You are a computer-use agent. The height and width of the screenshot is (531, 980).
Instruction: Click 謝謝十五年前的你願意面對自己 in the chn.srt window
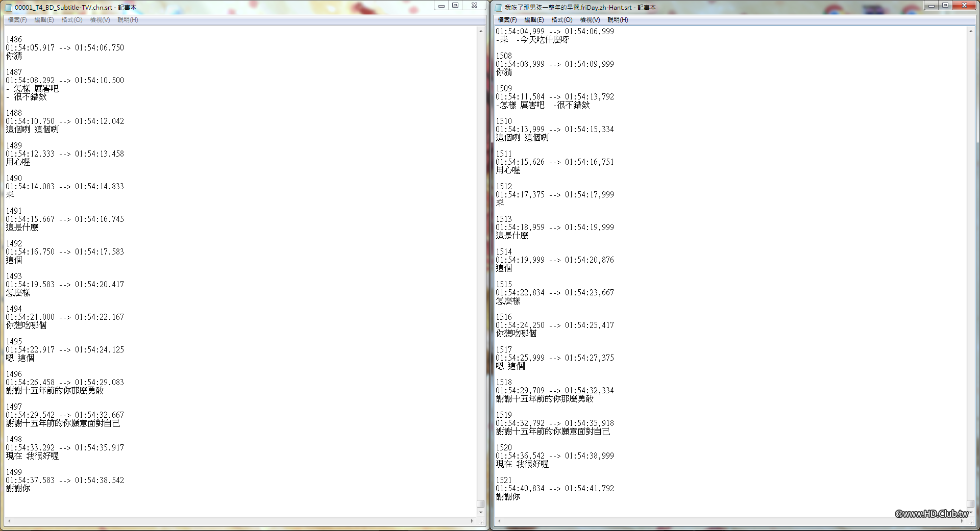63,423
